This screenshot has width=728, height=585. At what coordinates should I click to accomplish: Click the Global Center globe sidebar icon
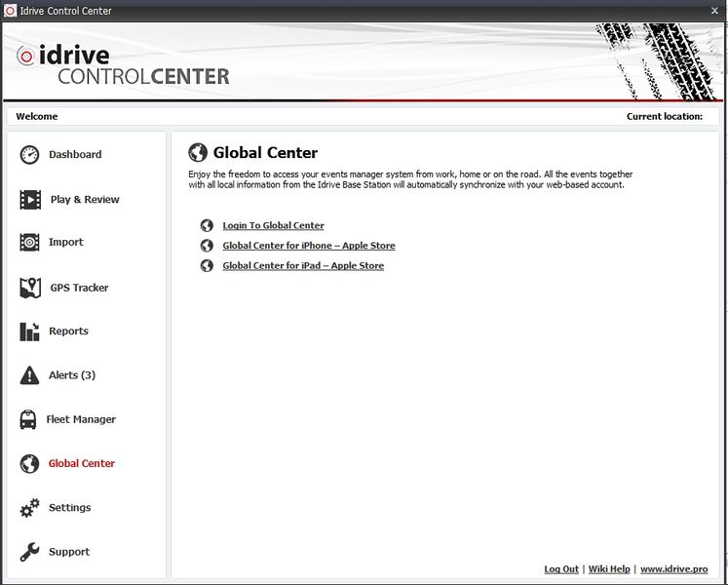coord(30,464)
